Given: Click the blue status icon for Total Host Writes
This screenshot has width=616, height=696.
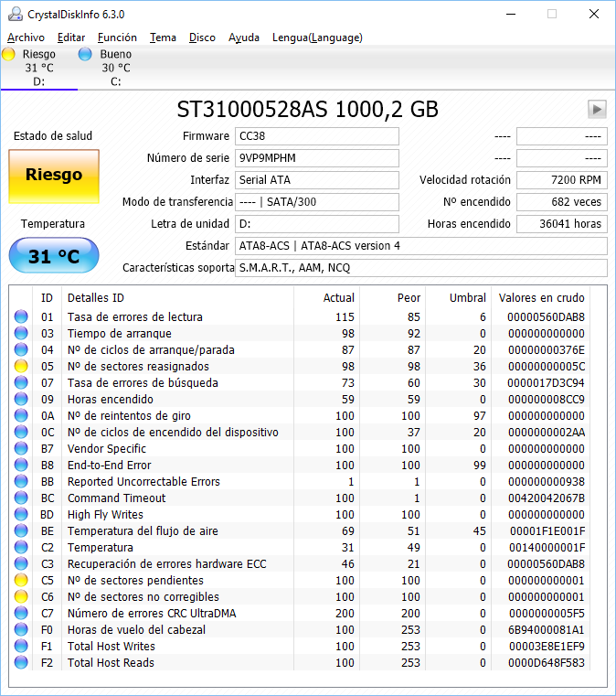Looking at the screenshot, I should pos(21,646).
